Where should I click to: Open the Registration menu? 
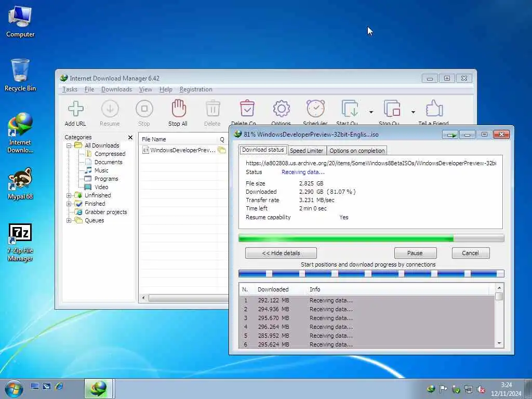196,89
